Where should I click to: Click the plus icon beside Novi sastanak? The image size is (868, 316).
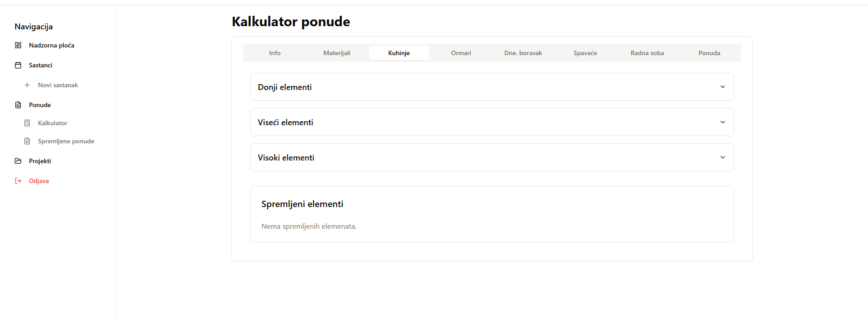pos(27,85)
